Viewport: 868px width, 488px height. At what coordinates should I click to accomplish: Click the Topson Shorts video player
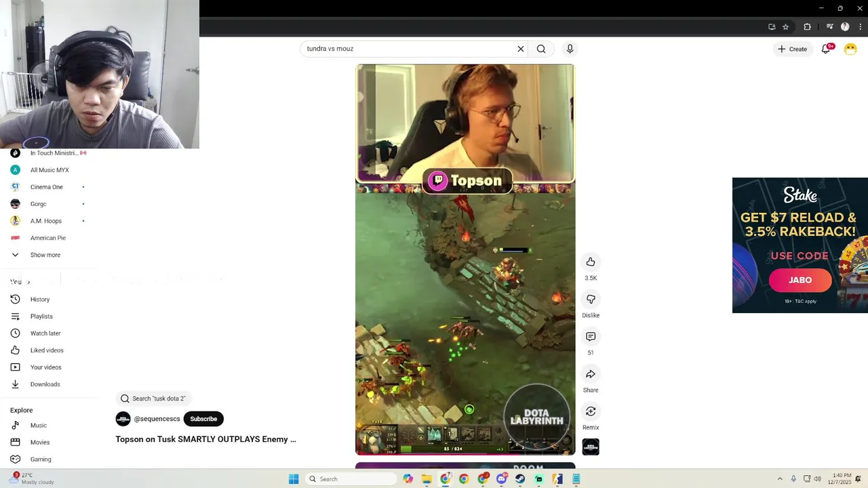coord(465,260)
